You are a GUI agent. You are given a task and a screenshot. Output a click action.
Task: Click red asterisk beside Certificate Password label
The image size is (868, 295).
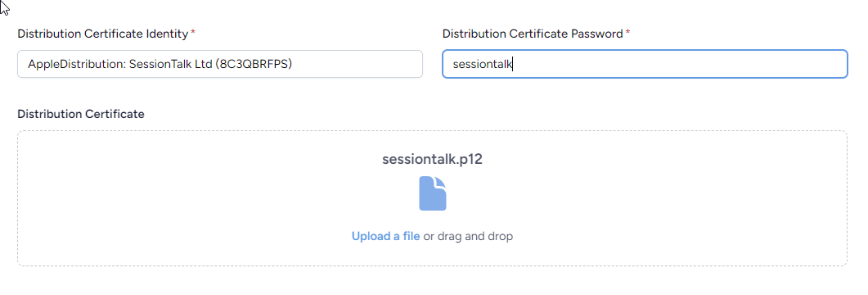point(627,32)
